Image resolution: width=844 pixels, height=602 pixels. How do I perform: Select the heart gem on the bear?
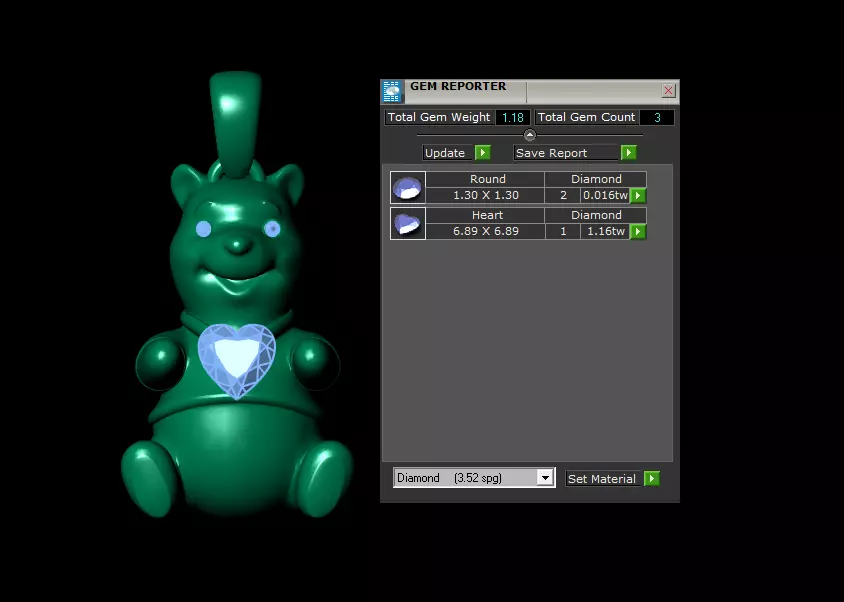point(237,360)
